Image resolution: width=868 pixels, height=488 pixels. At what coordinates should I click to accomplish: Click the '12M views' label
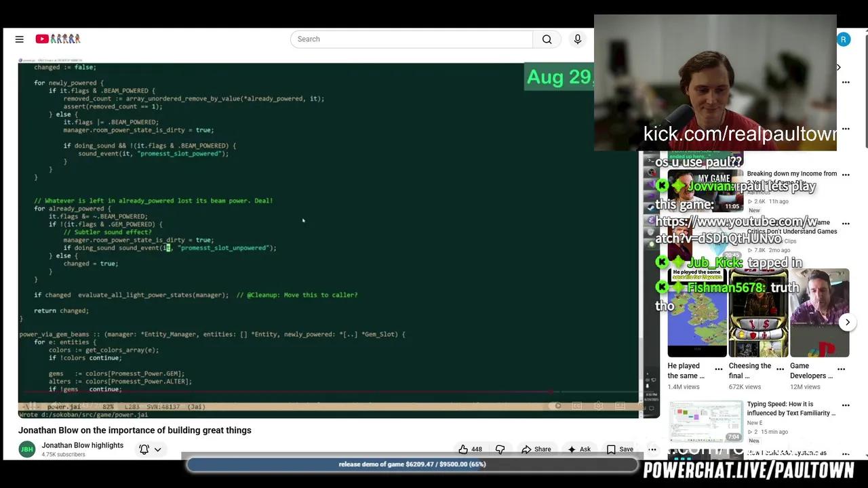pyautogui.click(x=806, y=387)
